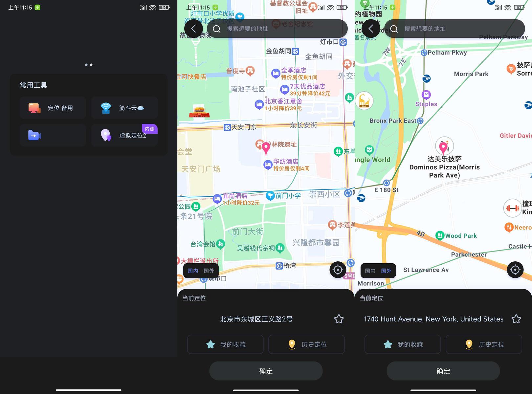532x394 pixels.
Task: Confirm Beijing location with 确定
Action: (266, 371)
